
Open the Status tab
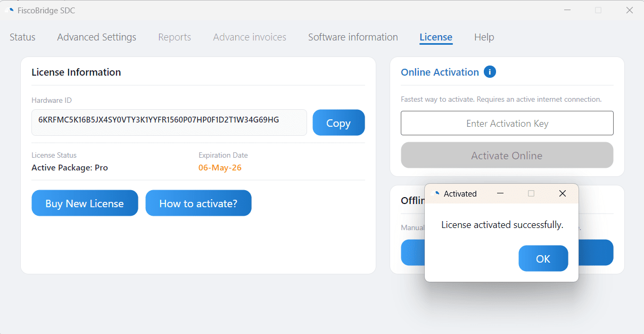coord(22,37)
